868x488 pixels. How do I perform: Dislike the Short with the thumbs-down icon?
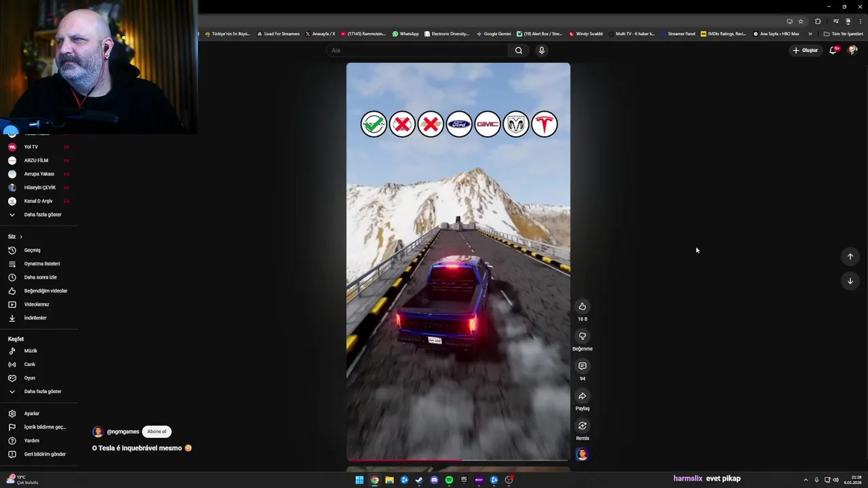pyautogui.click(x=582, y=336)
